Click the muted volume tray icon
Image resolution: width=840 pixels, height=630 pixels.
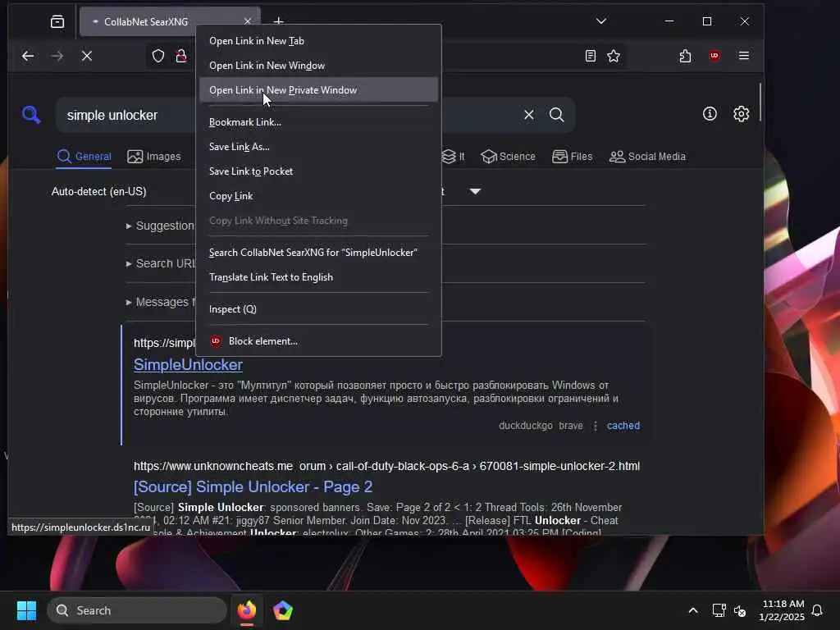(x=741, y=610)
